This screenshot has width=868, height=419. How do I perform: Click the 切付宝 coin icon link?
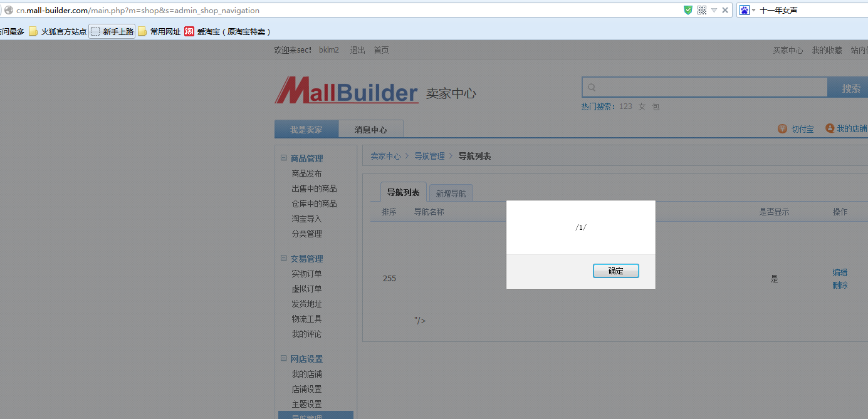point(796,128)
